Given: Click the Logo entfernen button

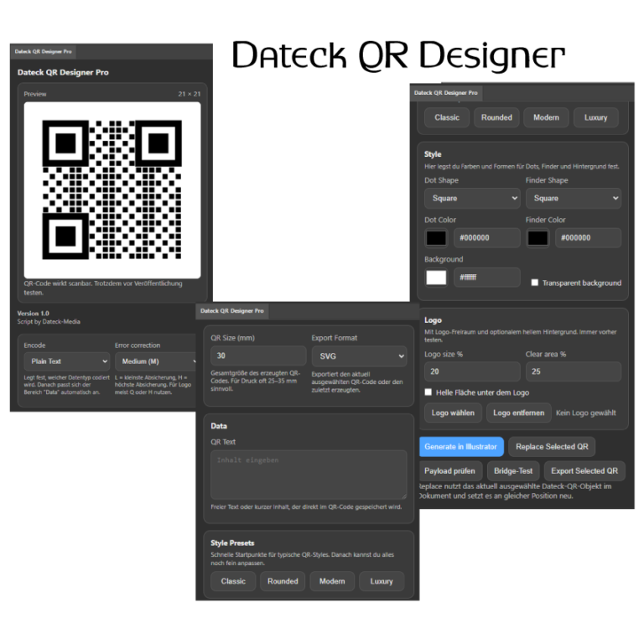Looking at the screenshot, I should point(519,413).
